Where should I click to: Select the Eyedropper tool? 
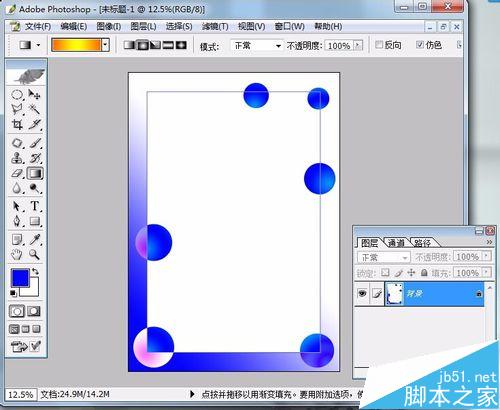(x=34, y=240)
